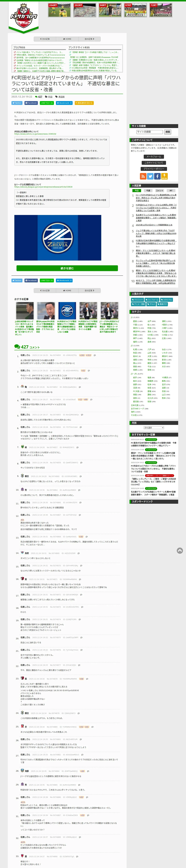The width and height of the screenshot is (186, 868).
Task: Share via Facebook button under the article title
Action: (x=31, y=103)
